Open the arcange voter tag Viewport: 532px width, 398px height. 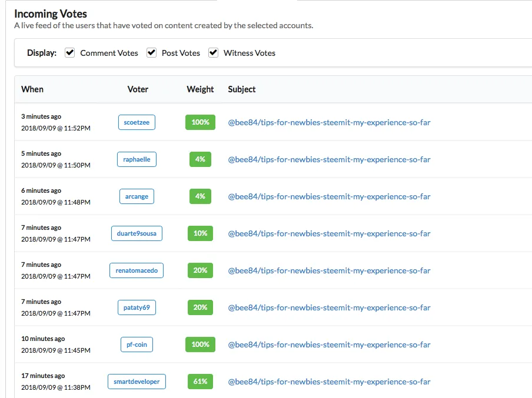[137, 196]
